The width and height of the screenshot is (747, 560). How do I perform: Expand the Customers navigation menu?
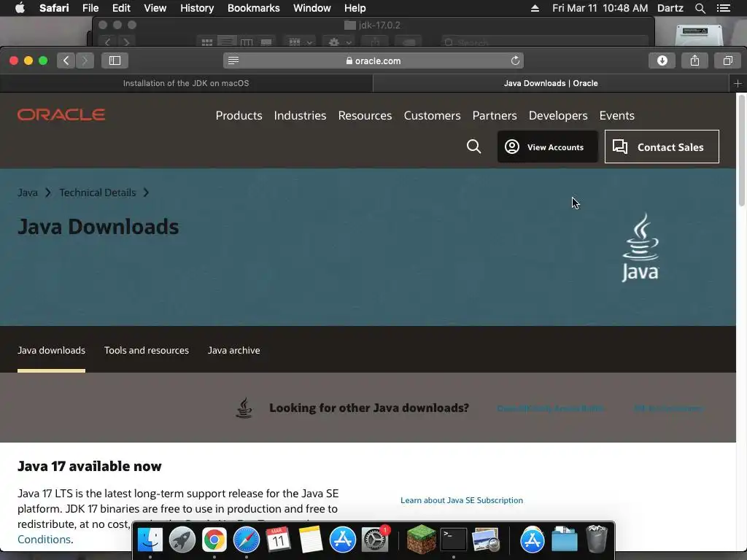click(x=432, y=116)
